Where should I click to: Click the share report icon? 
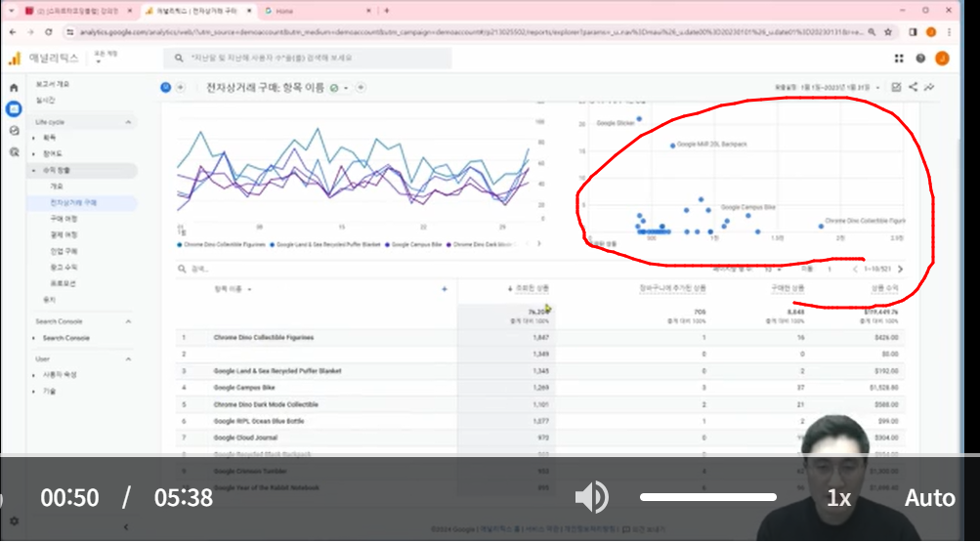tap(914, 88)
